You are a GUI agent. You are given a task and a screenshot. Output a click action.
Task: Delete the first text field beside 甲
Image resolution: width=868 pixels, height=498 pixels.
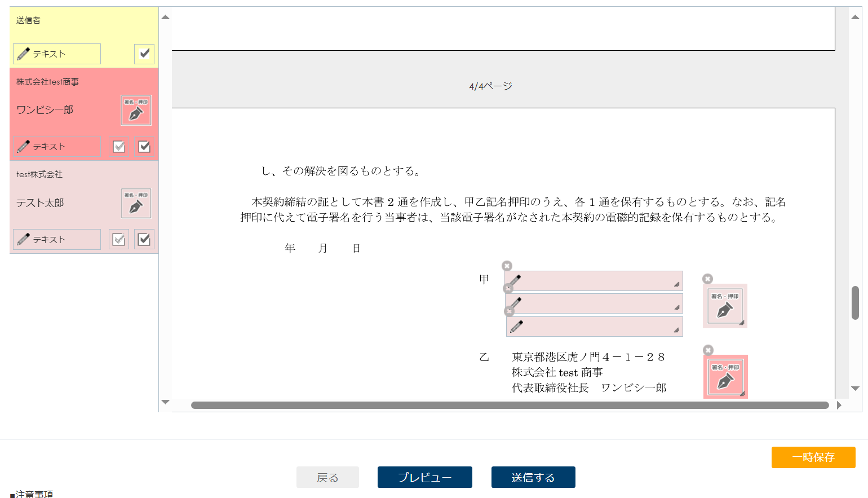[507, 266]
